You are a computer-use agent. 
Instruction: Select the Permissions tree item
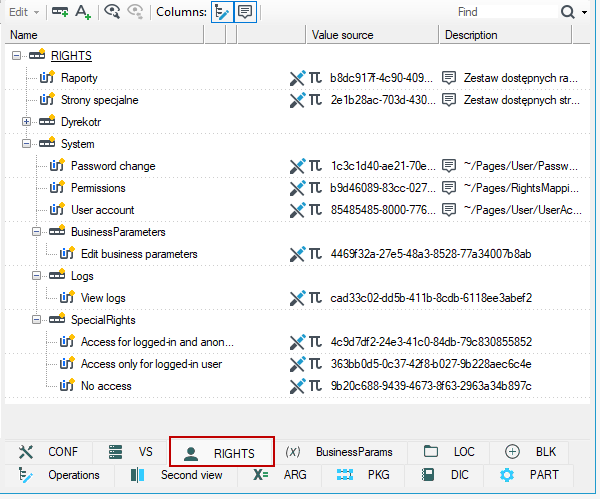coord(98,188)
